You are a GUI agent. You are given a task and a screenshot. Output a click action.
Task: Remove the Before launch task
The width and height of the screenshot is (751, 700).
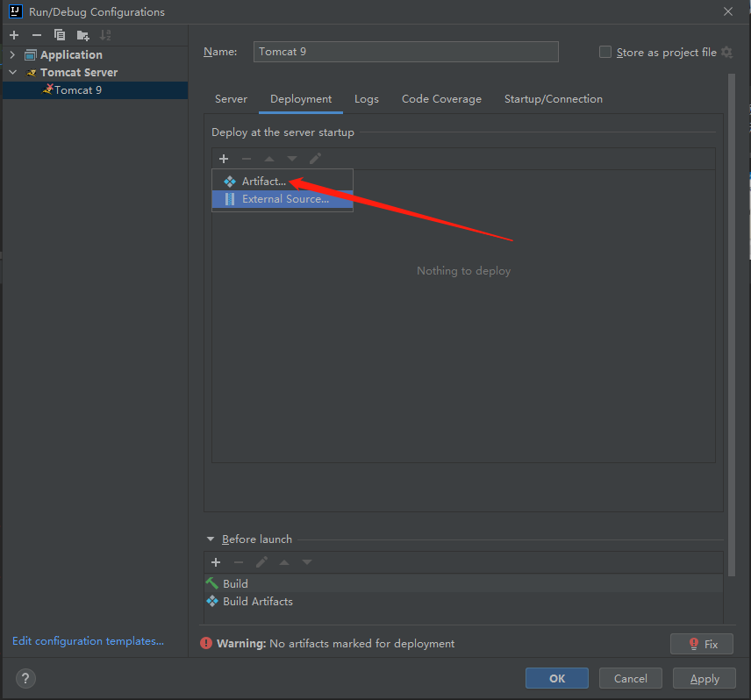239,562
